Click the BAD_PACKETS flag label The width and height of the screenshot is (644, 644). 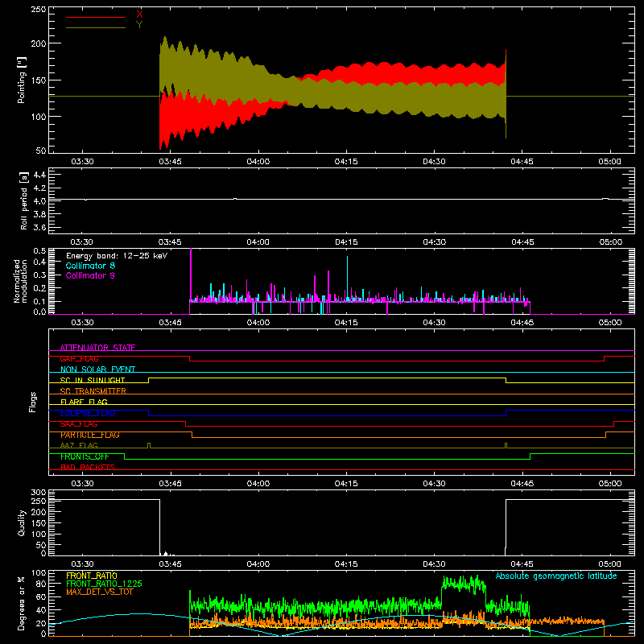coord(88,467)
